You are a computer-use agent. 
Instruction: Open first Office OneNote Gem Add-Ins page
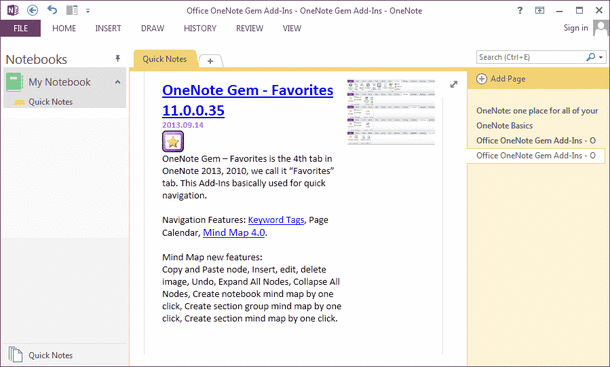[536, 140]
